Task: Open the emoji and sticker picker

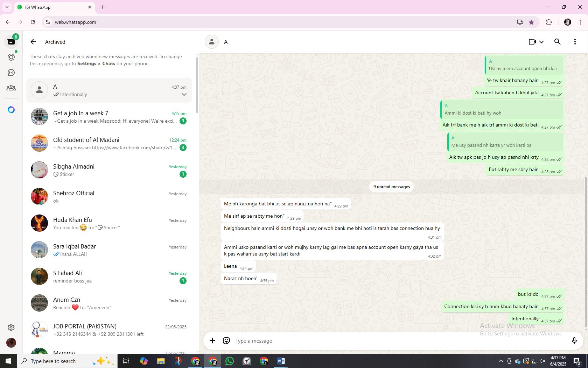Action: coord(226,341)
